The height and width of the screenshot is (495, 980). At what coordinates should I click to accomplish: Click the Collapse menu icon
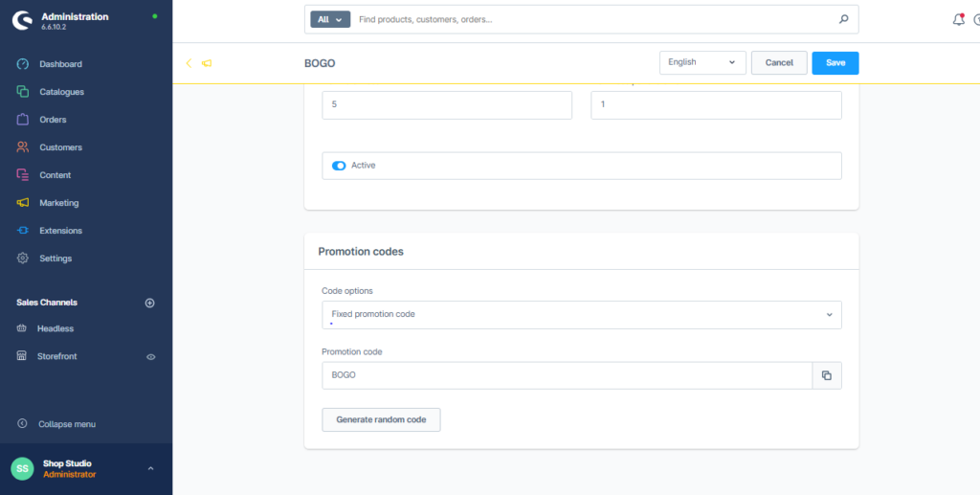pyautogui.click(x=23, y=424)
